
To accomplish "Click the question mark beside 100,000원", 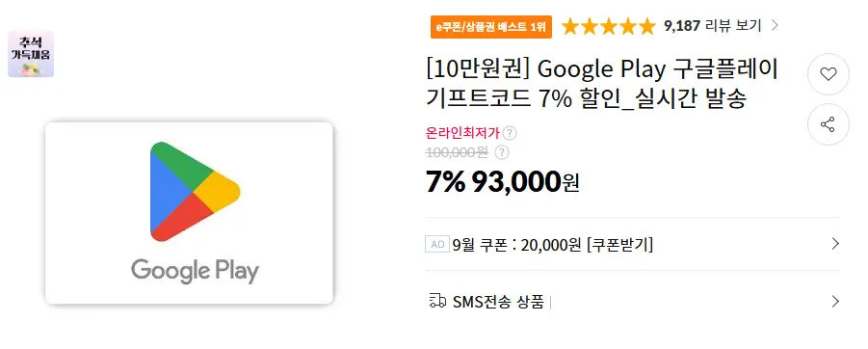I will (x=502, y=152).
